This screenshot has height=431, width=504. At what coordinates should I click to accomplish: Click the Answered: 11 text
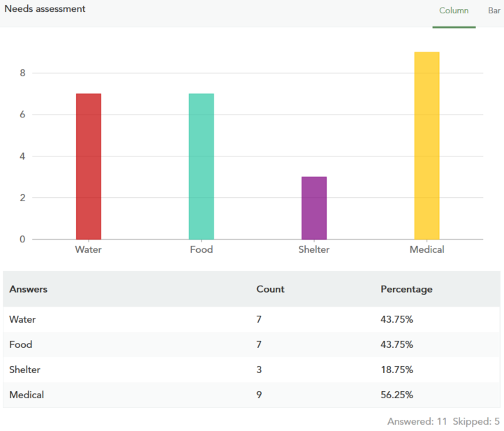[x=417, y=422]
